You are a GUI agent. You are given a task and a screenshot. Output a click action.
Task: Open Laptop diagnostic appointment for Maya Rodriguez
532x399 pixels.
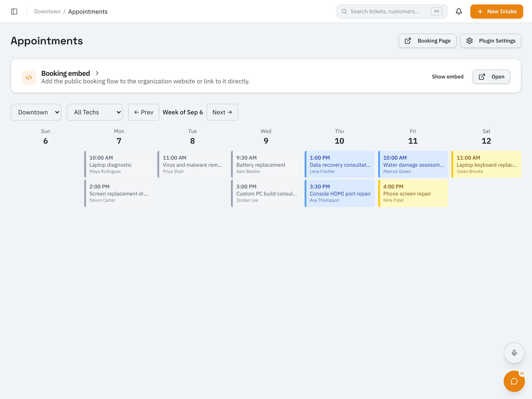(119, 164)
